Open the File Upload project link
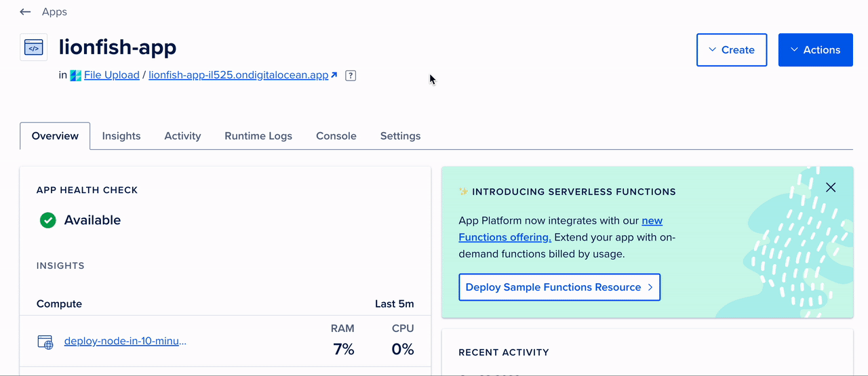This screenshot has height=376, width=868. click(x=112, y=75)
